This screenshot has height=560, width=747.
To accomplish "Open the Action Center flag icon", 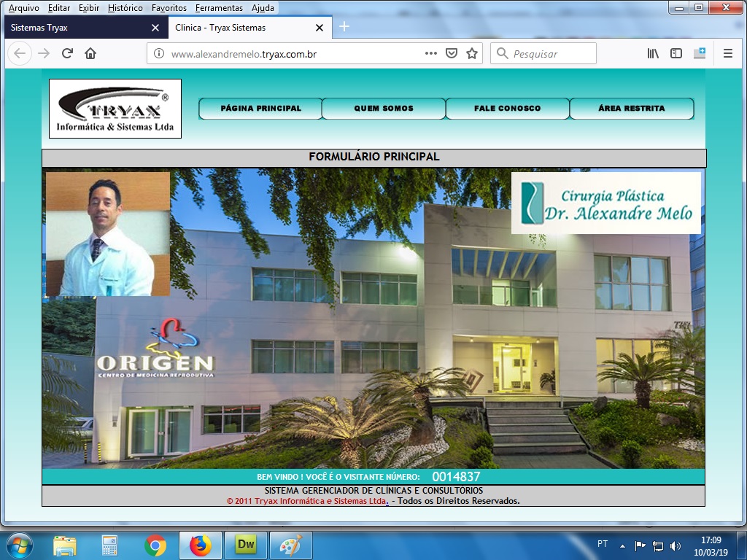I will coord(640,545).
